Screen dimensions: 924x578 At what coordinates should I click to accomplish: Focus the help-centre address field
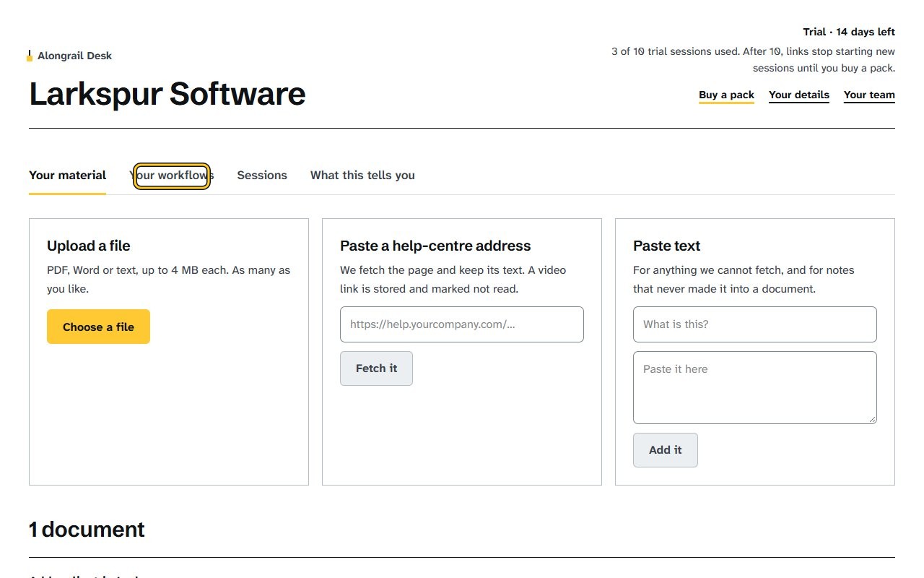click(x=462, y=324)
